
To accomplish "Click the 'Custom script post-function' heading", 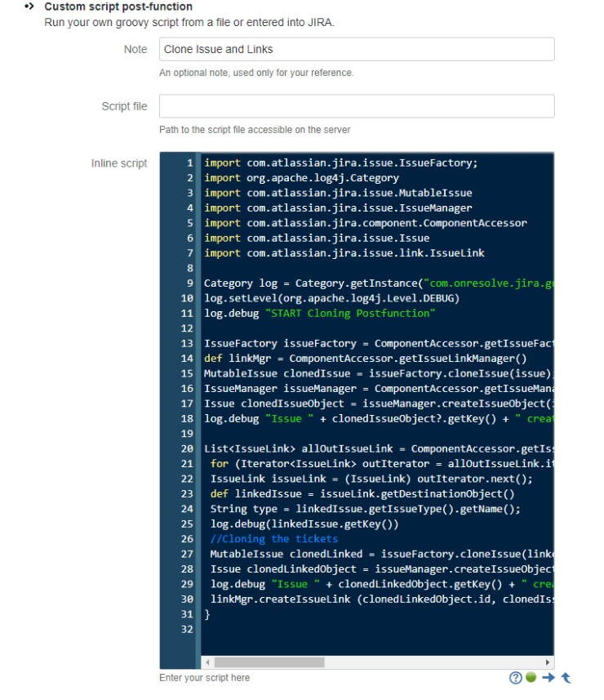I will click(118, 7).
